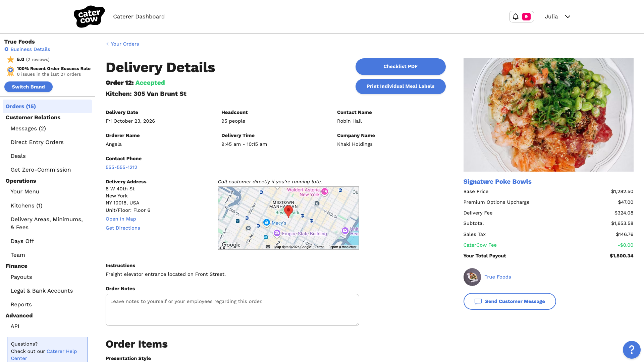Click the Order Notes text area
The height and width of the screenshot is (362, 644).
[x=232, y=310]
